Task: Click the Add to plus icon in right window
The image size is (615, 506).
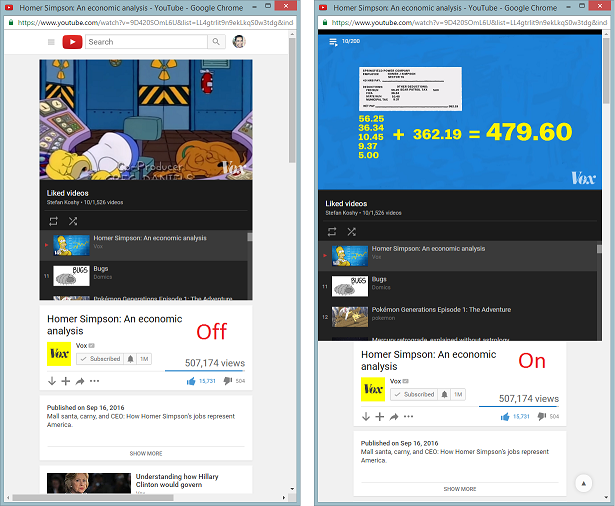Action: click(x=380, y=417)
